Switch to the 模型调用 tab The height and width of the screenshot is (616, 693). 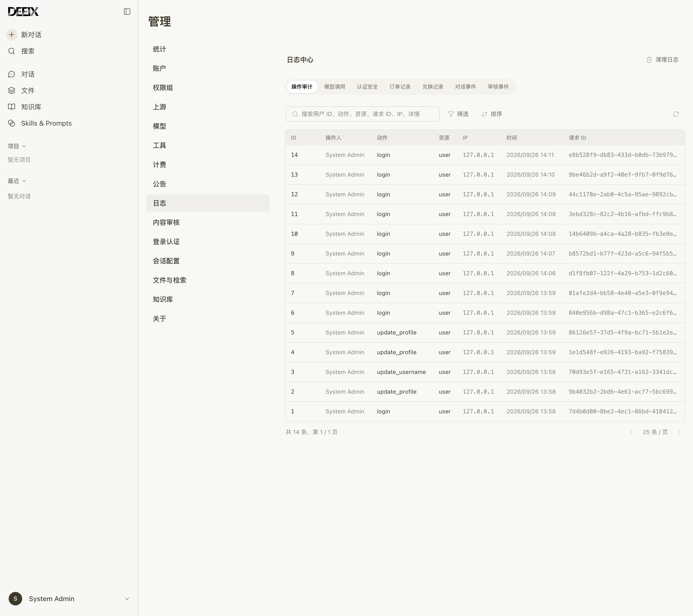tap(334, 87)
